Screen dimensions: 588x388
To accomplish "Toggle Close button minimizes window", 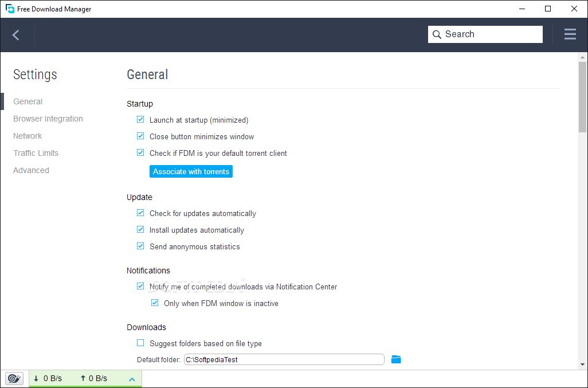I will point(140,136).
